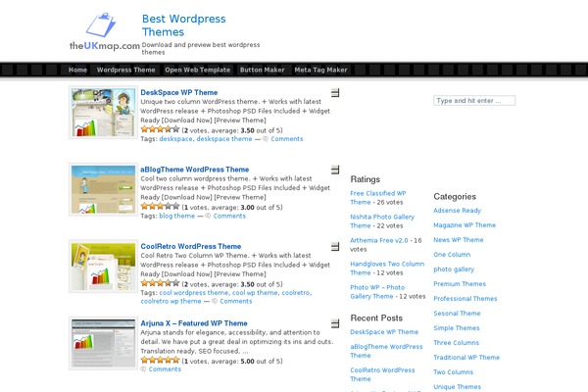Open Wordpress Theme in navigation bar
588x392 pixels.
pyautogui.click(x=125, y=70)
